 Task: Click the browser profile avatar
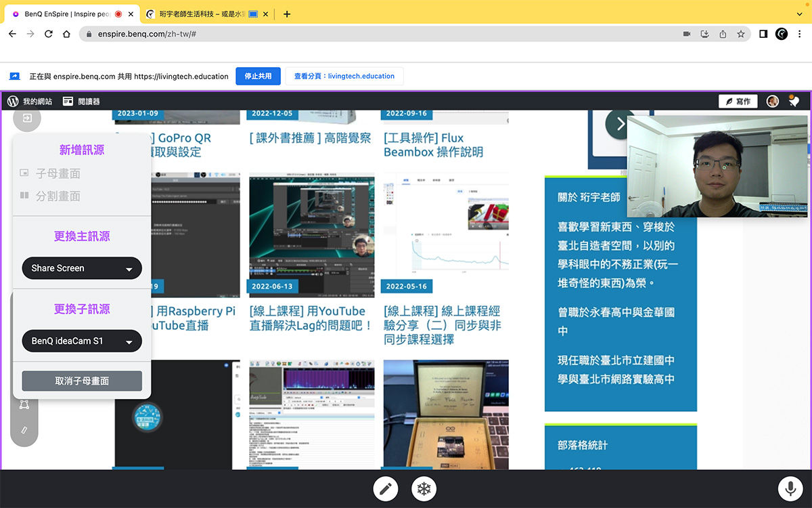[x=782, y=34]
